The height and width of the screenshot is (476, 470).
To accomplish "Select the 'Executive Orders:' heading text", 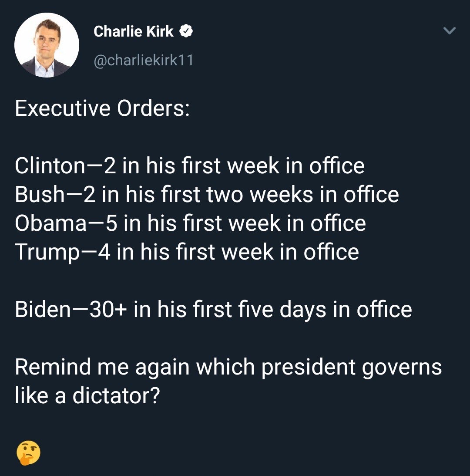I will point(102,108).
